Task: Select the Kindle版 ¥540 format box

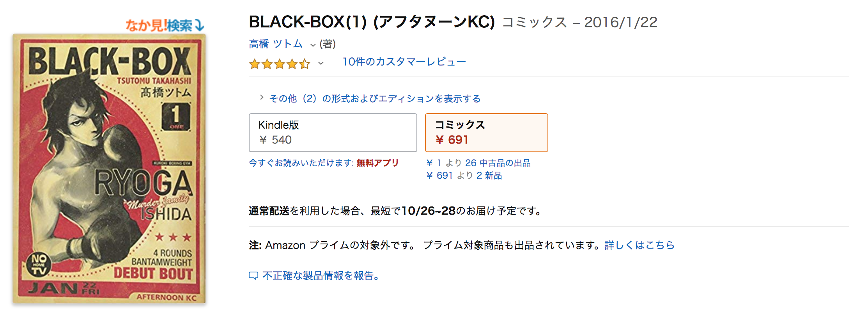Action: [333, 133]
